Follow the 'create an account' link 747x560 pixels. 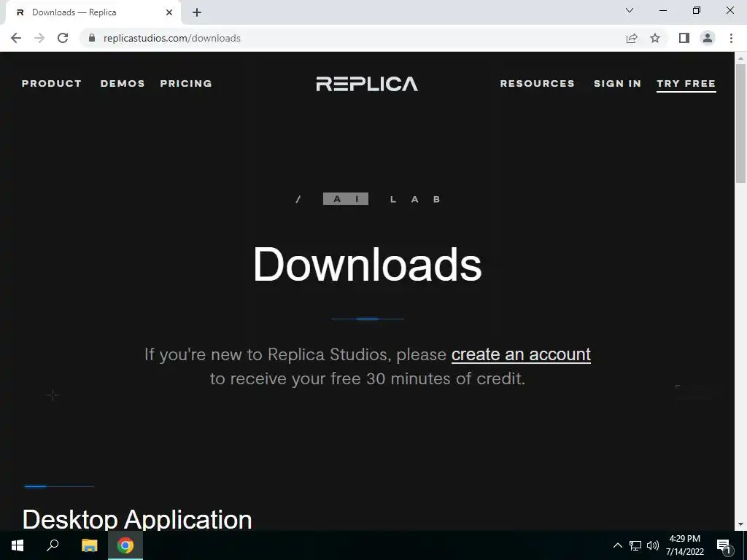[521, 355]
